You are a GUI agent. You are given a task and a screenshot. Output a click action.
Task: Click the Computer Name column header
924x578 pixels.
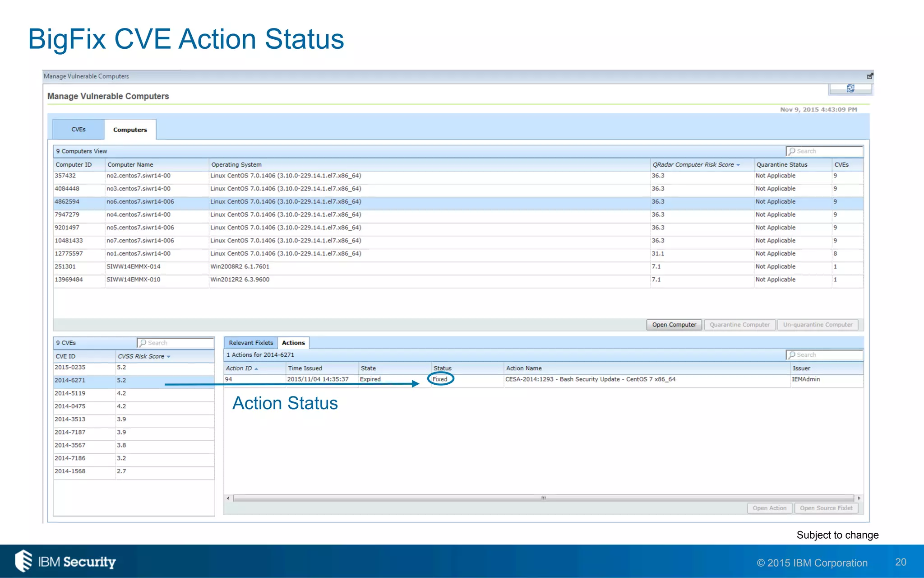[157, 165]
